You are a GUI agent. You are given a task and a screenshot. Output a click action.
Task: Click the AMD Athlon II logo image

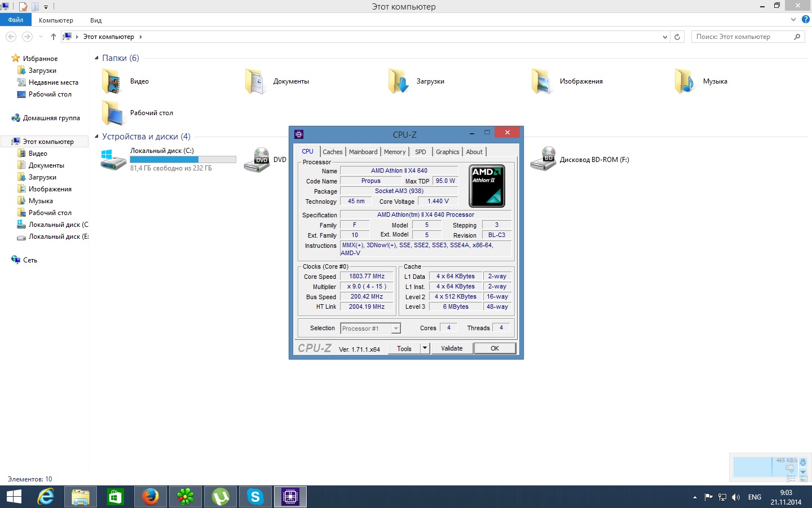tap(487, 186)
